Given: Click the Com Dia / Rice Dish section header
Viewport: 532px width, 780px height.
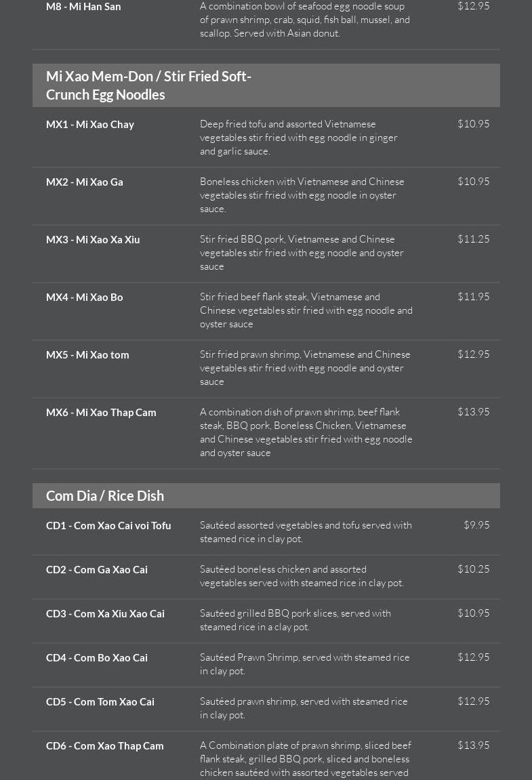Looking at the screenshot, I should pos(105,496).
